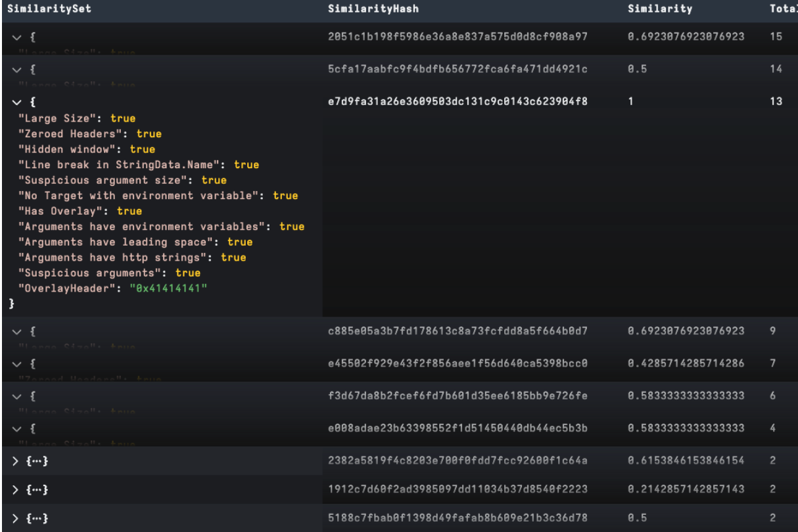The width and height of the screenshot is (798, 532).
Task: Collapse the row with hash e45502f929e43f2f
Action: point(16,364)
